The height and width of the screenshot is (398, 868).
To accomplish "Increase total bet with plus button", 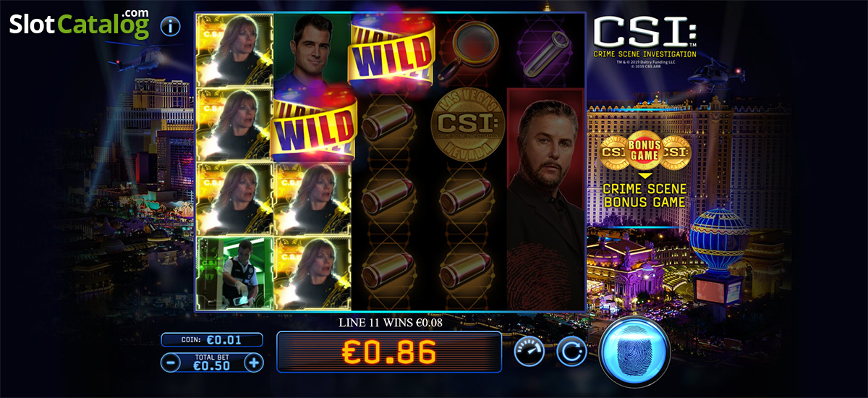I will 254,363.
